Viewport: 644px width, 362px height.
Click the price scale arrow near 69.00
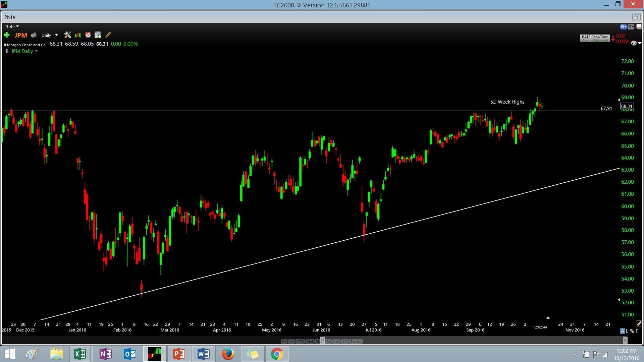coord(619,100)
